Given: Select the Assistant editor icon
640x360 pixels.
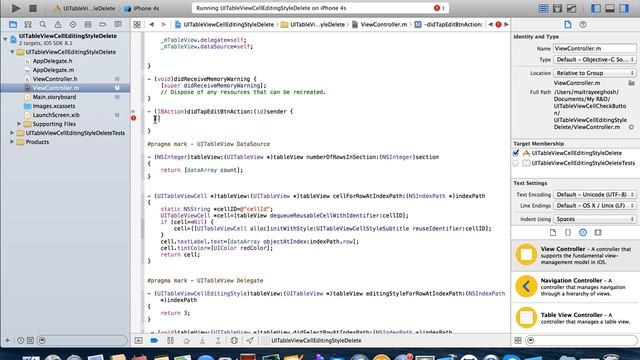Looking at the screenshot, I should pos(557,8).
